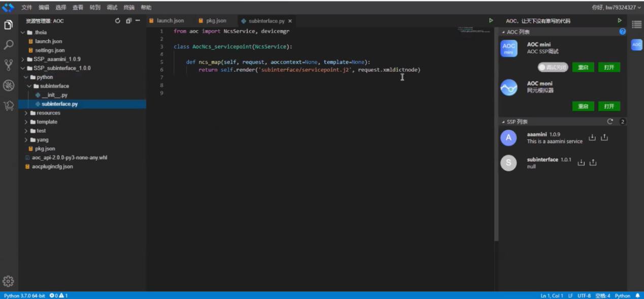Open the shopping cart marketplace icon in activity bar
Image resolution: width=644 pixels, height=299 pixels.
pyautogui.click(x=8, y=106)
